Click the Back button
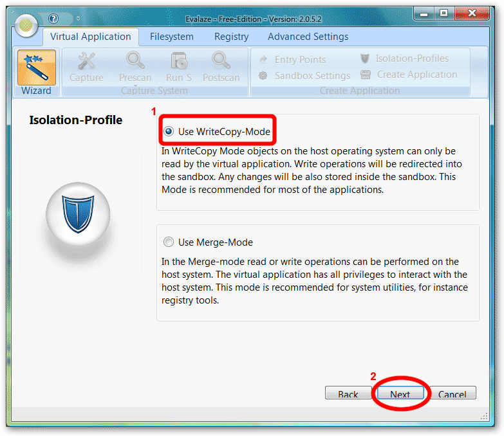 coord(348,393)
